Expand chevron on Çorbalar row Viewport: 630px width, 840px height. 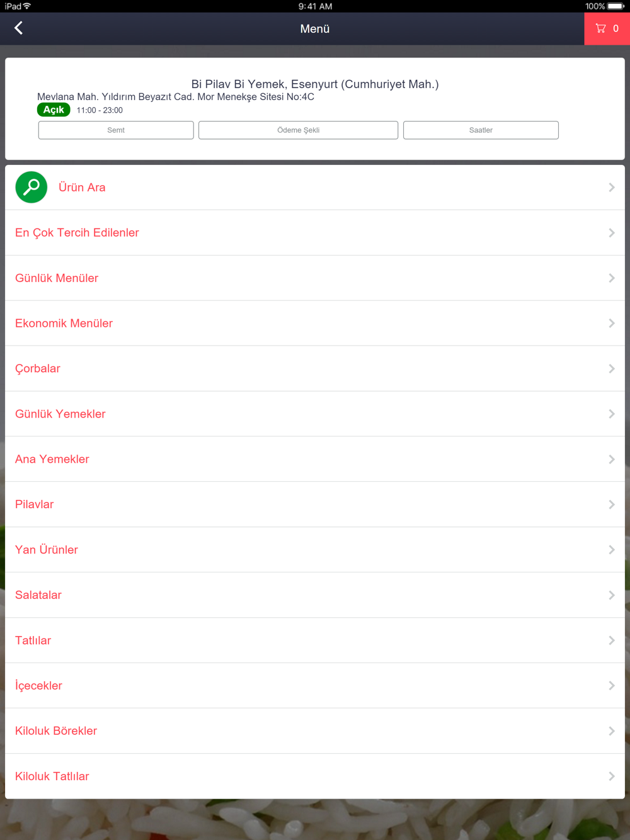pyautogui.click(x=611, y=369)
